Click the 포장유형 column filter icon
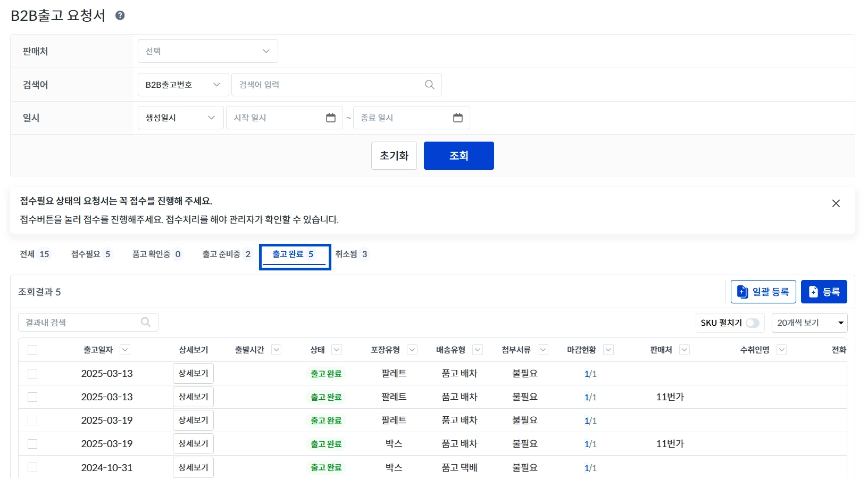Viewport: 868px width, 478px height. (412, 350)
